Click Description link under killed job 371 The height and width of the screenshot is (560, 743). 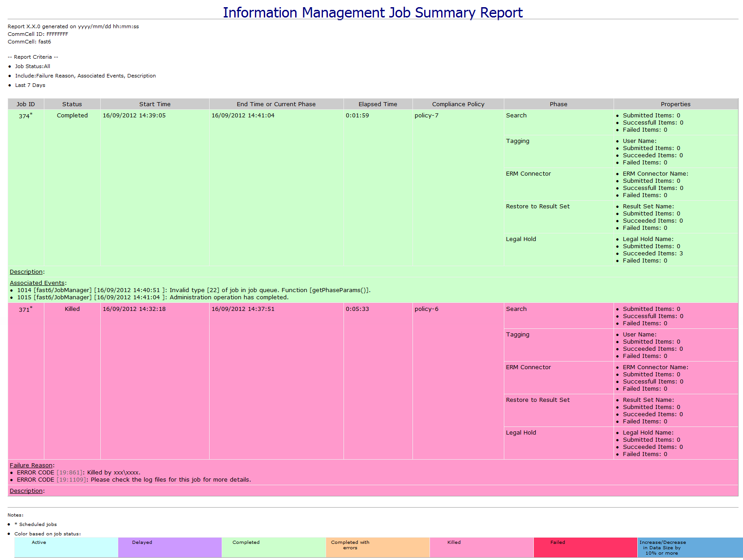(26, 491)
